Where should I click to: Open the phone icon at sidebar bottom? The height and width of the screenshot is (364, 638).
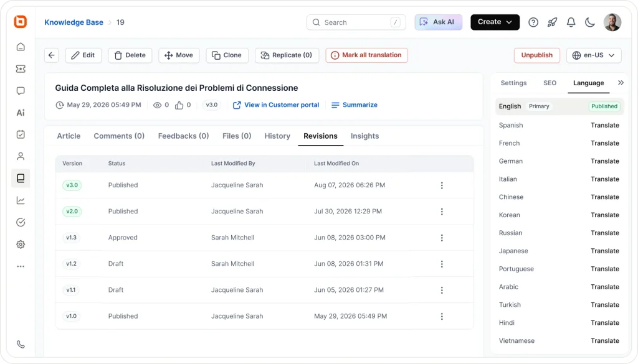(21, 345)
